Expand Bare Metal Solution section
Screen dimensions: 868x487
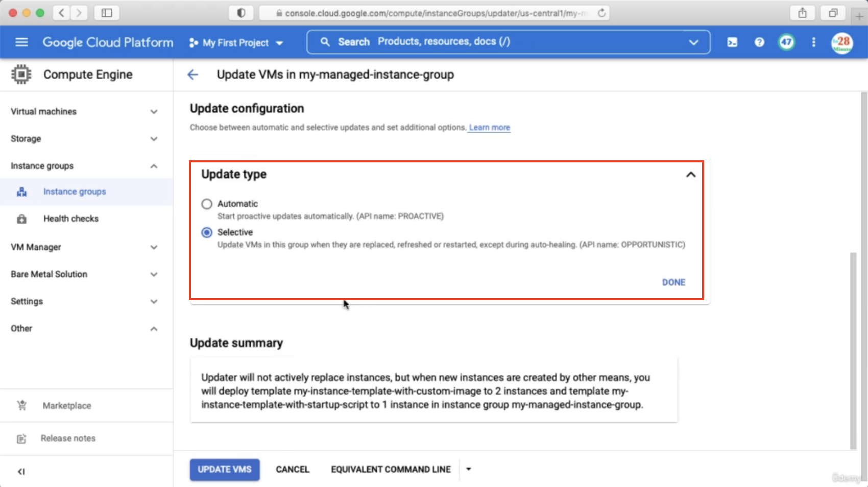pyautogui.click(x=154, y=274)
